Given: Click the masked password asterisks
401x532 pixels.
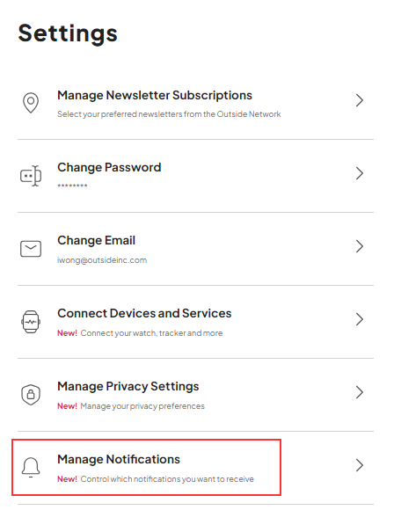Looking at the screenshot, I should [72, 186].
